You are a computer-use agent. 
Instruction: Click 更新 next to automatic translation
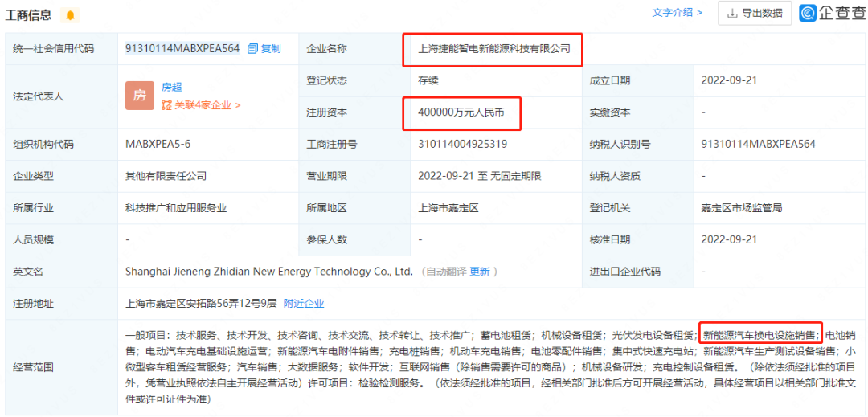479,272
